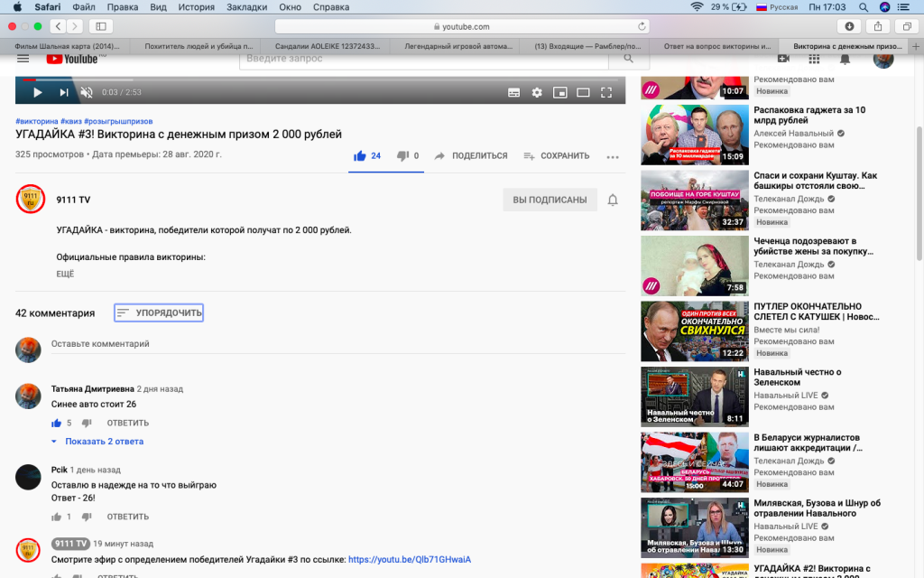Image resolution: width=924 pixels, height=578 pixels.
Task: Open the YouTube hamburger guide menu
Action: [23, 59]
